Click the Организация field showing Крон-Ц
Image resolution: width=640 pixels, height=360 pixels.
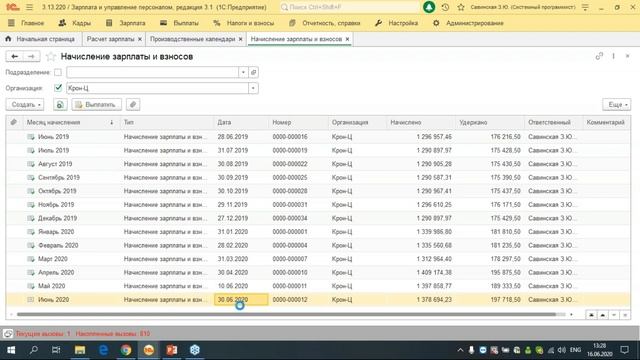click(158, 88)
